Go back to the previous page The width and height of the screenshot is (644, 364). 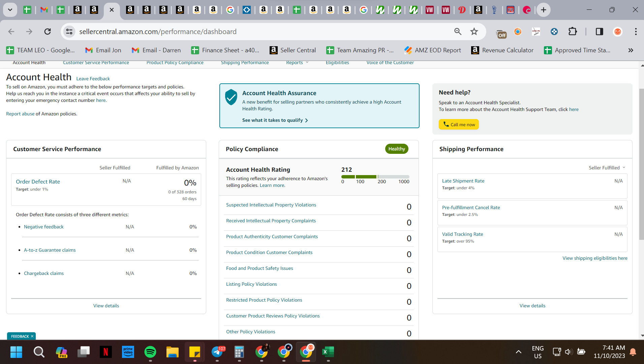(11, 31)
